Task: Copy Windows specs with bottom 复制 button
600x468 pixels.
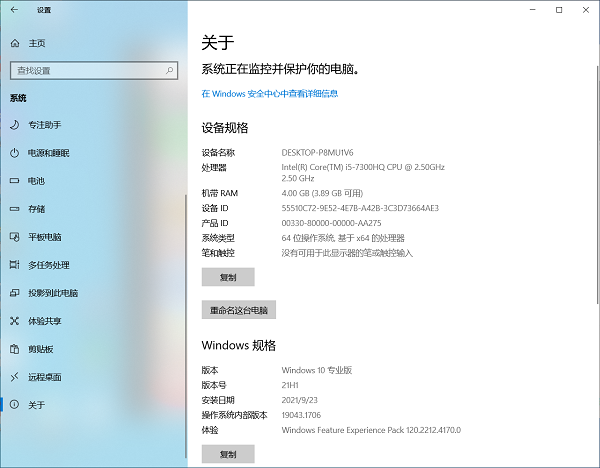Action: tap(228, 453)
